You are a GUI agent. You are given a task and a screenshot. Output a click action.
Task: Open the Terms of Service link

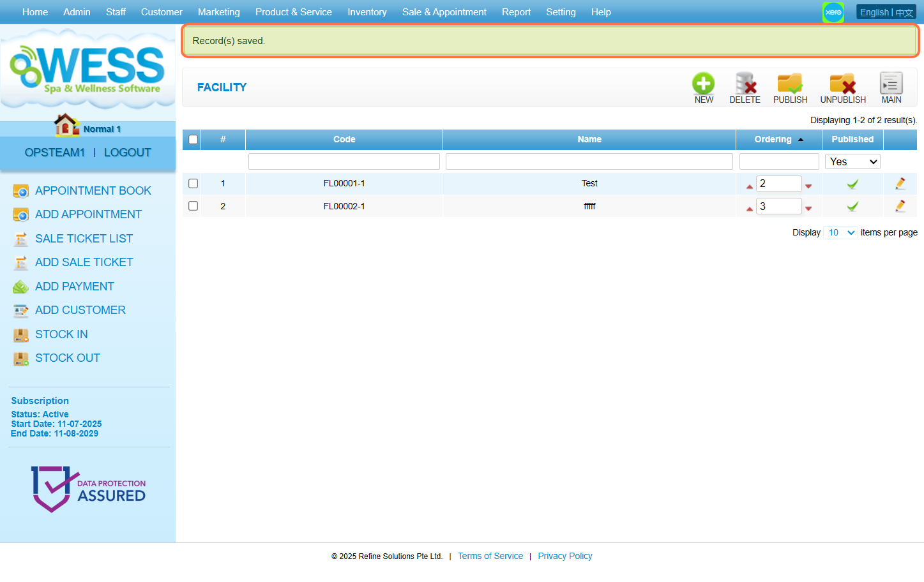tap(490, 556)
